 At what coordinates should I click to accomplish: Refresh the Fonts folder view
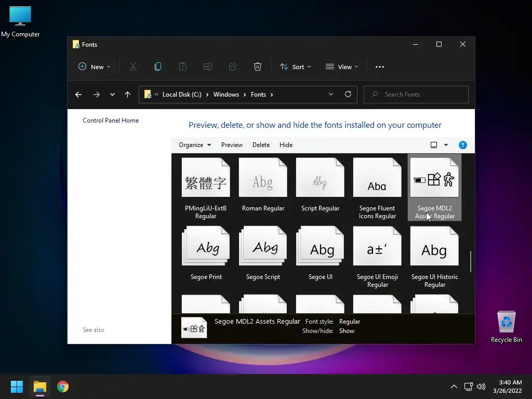[x=348, y=95]
